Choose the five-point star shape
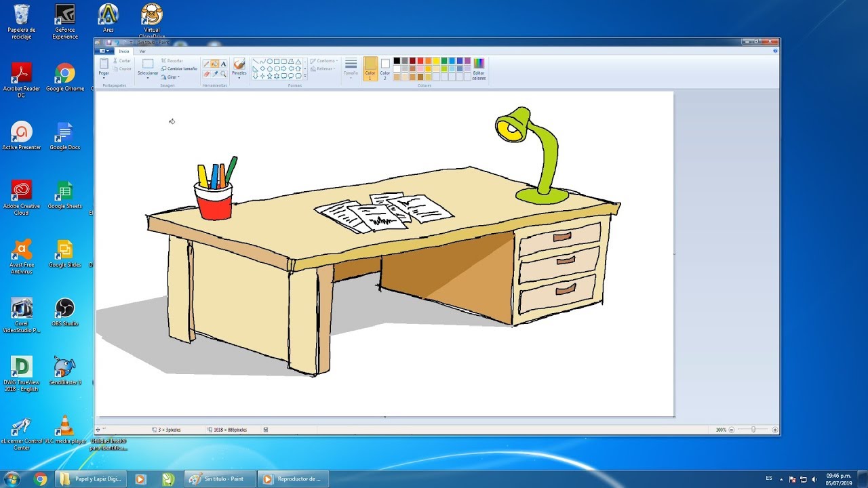Screen dimensions: 868x488 (x=269, y=76)
